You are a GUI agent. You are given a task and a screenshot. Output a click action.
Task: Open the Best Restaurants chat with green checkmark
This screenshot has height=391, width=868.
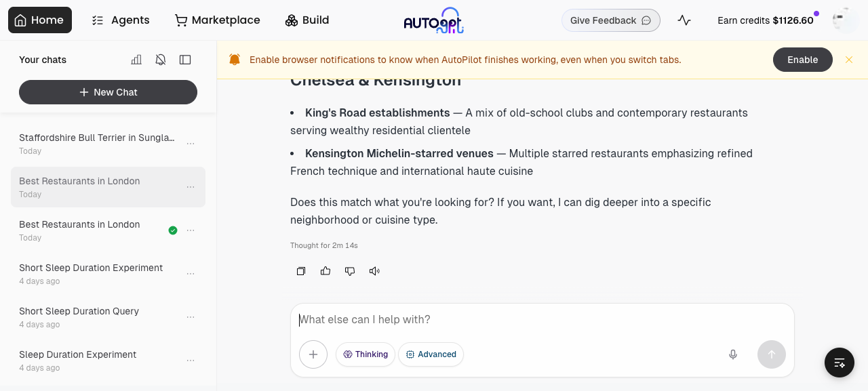tap(89, 230)
